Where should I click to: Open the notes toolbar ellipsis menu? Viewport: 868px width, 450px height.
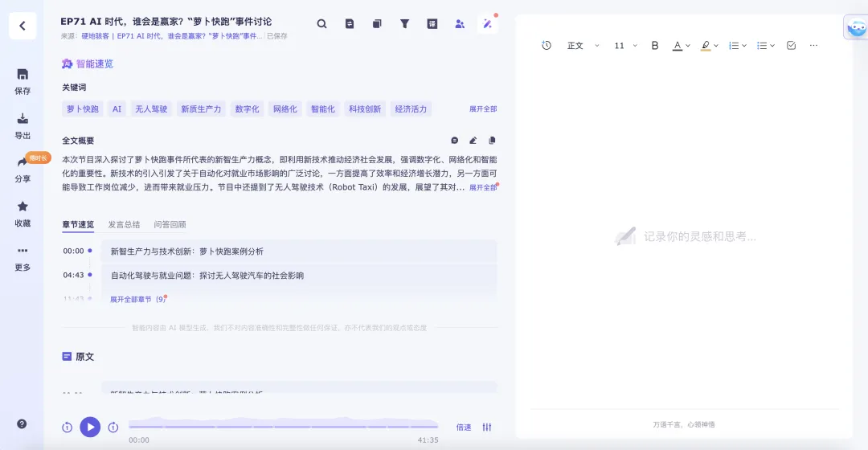[x=813, y=45]
